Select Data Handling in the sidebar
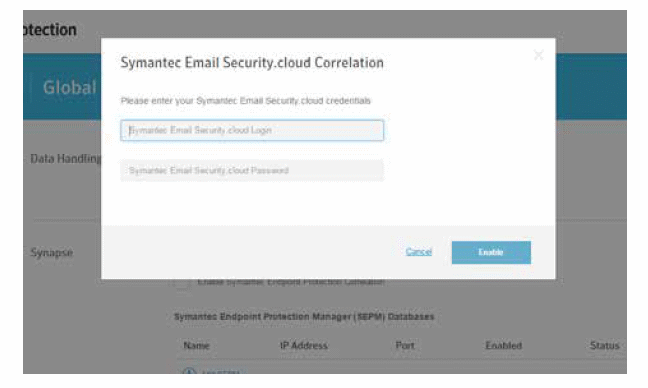648x388 pixels. pyautogui.click(x=65, y=159)
